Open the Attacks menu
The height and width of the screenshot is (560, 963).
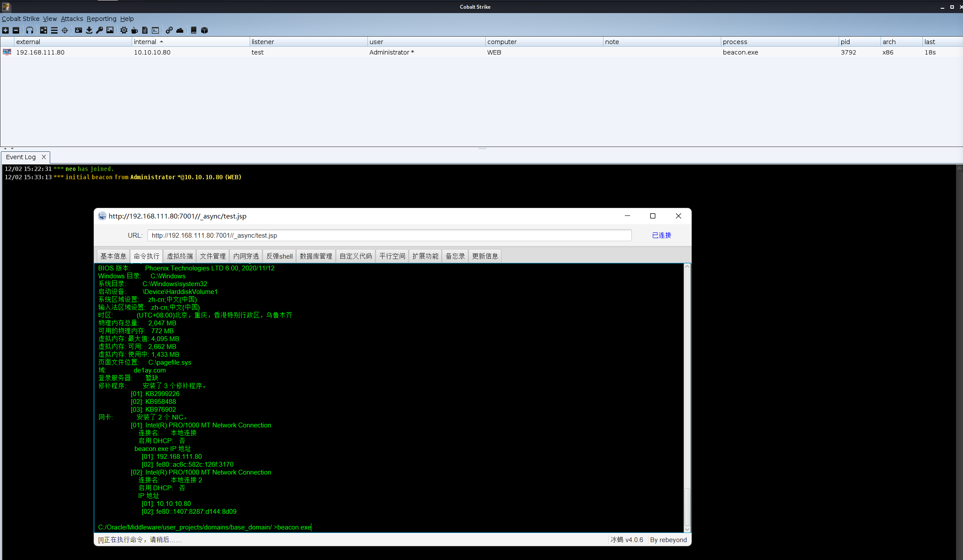click(x=72, y=19)
